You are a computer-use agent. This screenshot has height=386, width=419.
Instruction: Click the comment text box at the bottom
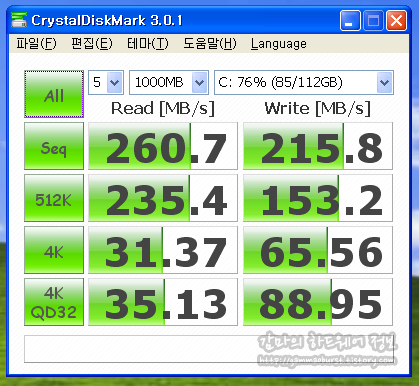tap(209, 349)
